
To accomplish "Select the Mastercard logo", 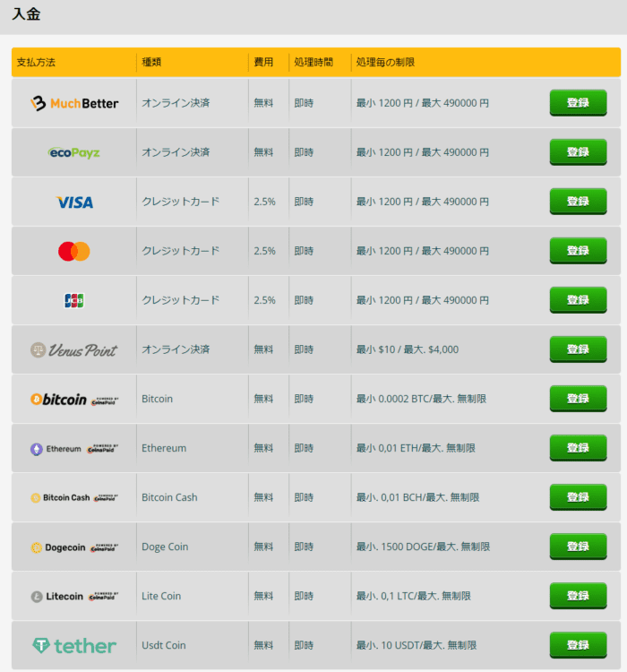I will tap(74, 251).
